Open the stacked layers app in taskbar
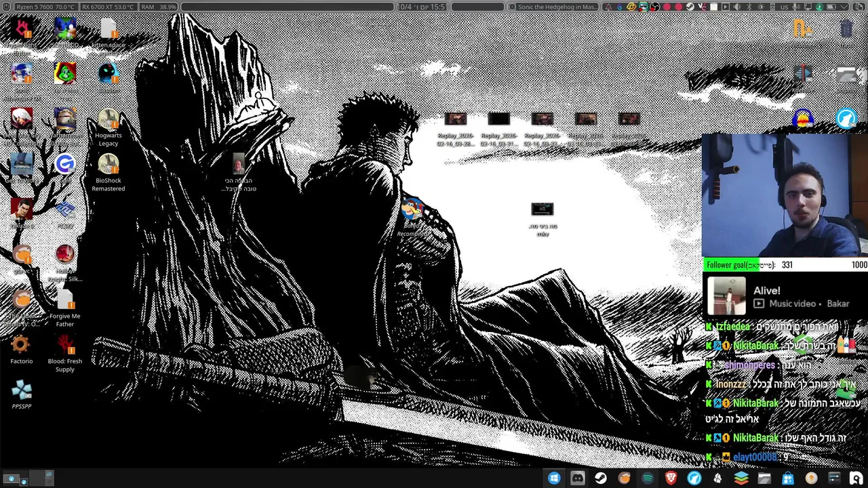The image size is (868, 488). pos(741,479)
